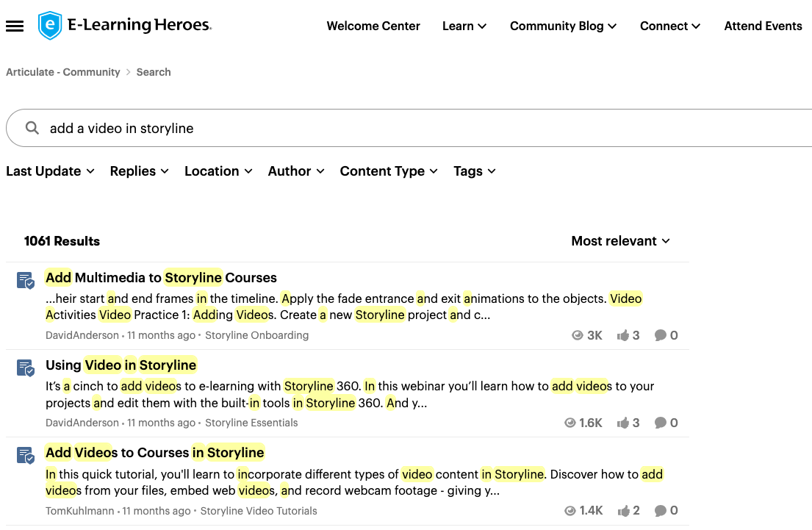Open author DavidAnderson on first result
This screenshot has height=530, width=812.
82,335
